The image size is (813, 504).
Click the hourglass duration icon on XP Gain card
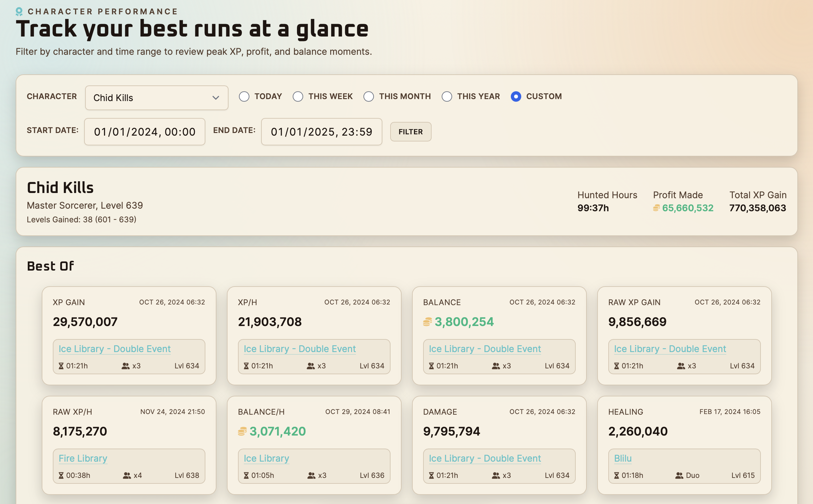click(x=61, y=365)
